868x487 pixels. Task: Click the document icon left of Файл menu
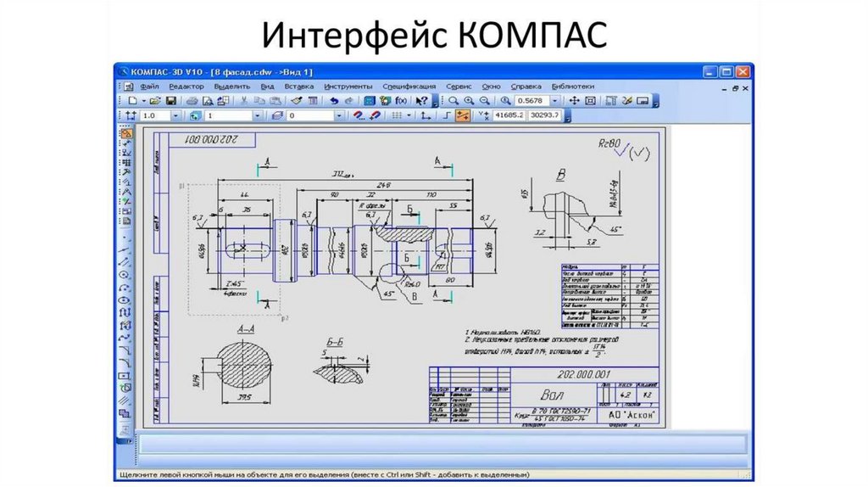(129, 87)
